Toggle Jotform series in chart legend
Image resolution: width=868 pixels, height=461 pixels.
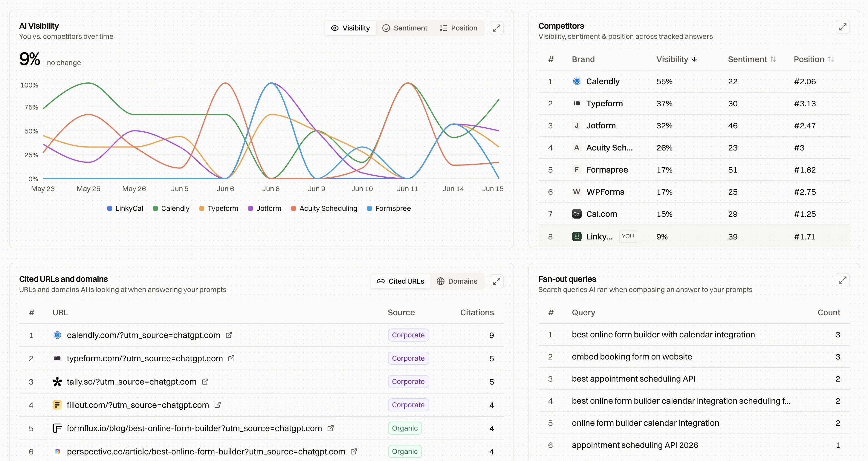click(265, 209)
